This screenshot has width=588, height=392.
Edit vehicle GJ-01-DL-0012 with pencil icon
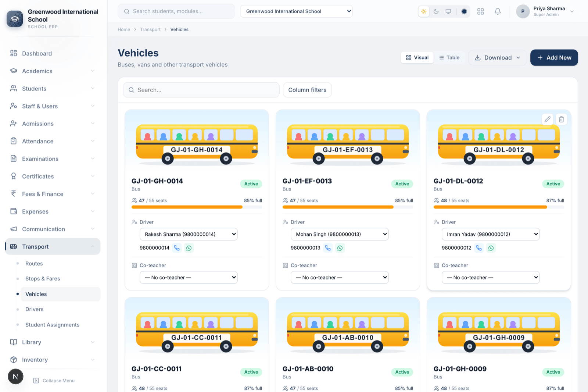pyautogui.click(x=548, y=119)
